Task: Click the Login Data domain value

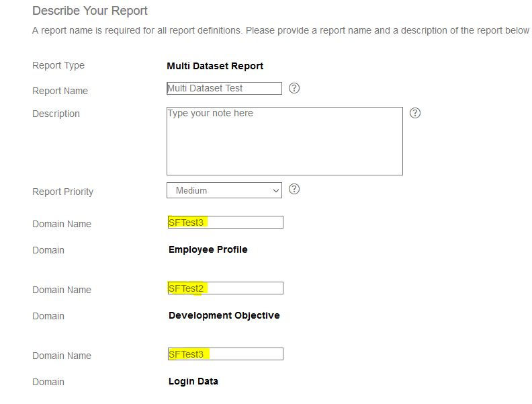Action: click(x=193, y=381)
